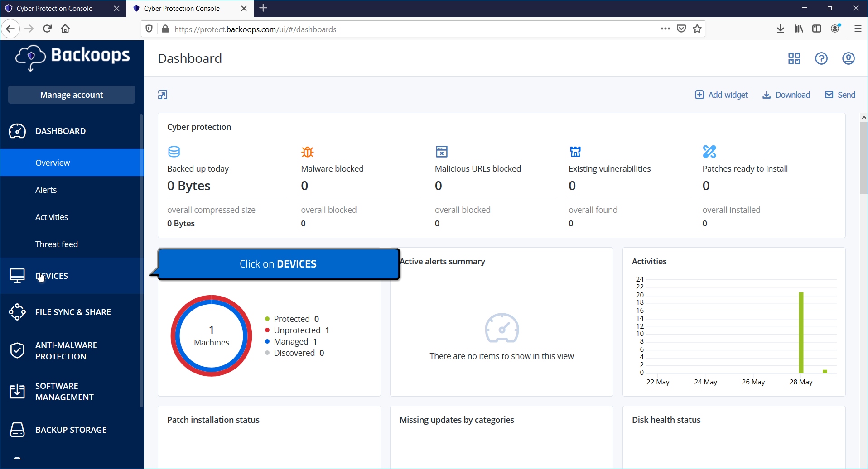This screenshot has width=868, height=469.
Task: Click the Patches ready to install icon
Action: [x=709, y=151]
